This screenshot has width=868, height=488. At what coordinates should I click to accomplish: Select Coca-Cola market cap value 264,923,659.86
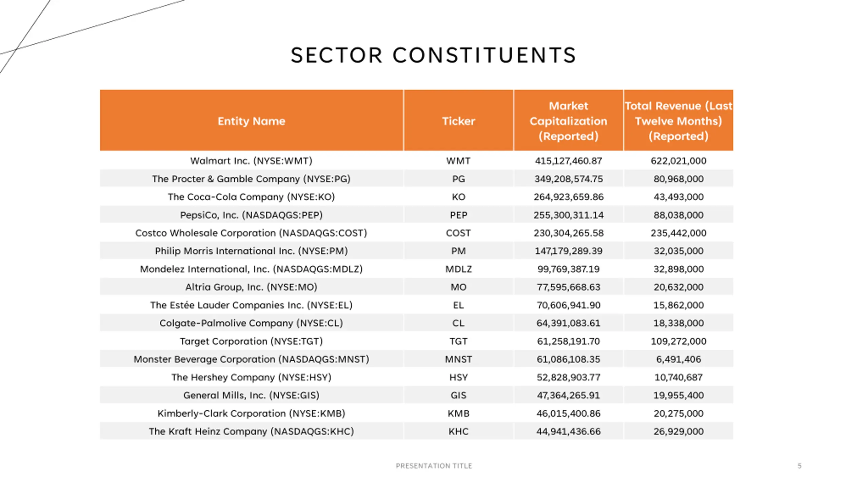click(x=568, y=197)
